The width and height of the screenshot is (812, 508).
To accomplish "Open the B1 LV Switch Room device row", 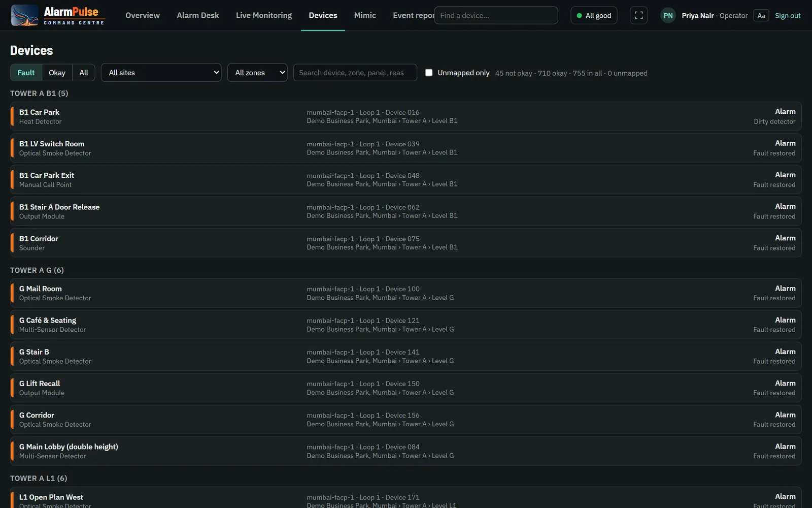I will 406,148.
